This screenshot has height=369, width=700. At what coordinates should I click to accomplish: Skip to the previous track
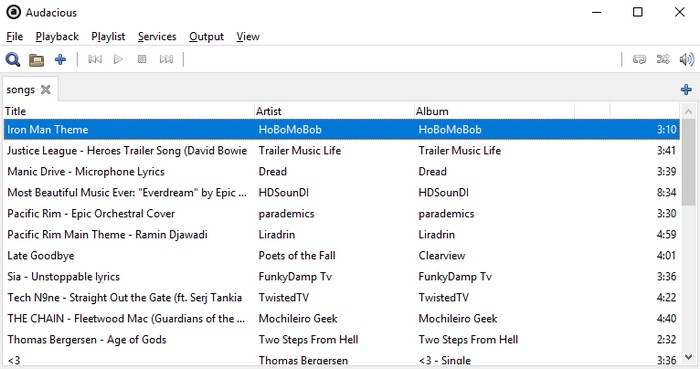95,59
